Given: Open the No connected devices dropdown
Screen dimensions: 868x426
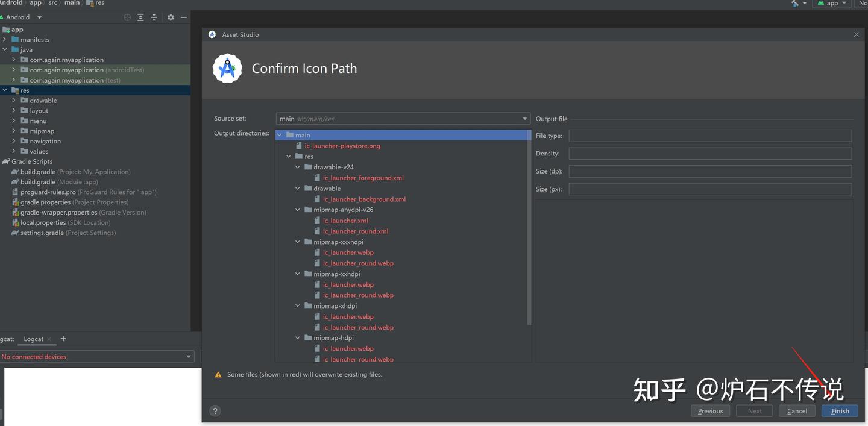Looking at the screenshot, I should click(x=97, y=357).
